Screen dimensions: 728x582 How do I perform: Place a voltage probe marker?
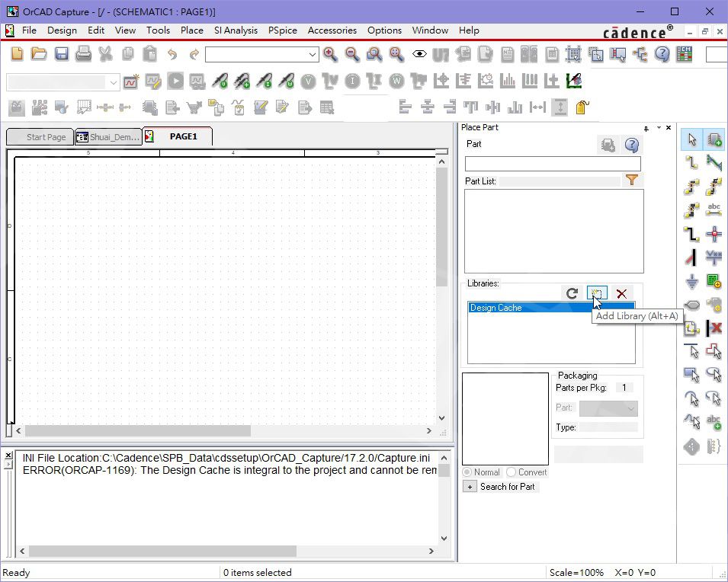click(220, 82)
